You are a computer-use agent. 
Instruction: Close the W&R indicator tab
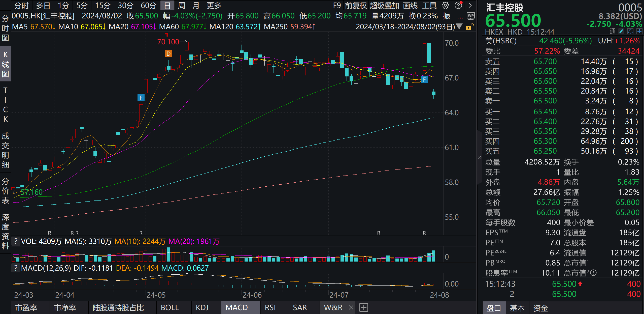coord(351,307)
